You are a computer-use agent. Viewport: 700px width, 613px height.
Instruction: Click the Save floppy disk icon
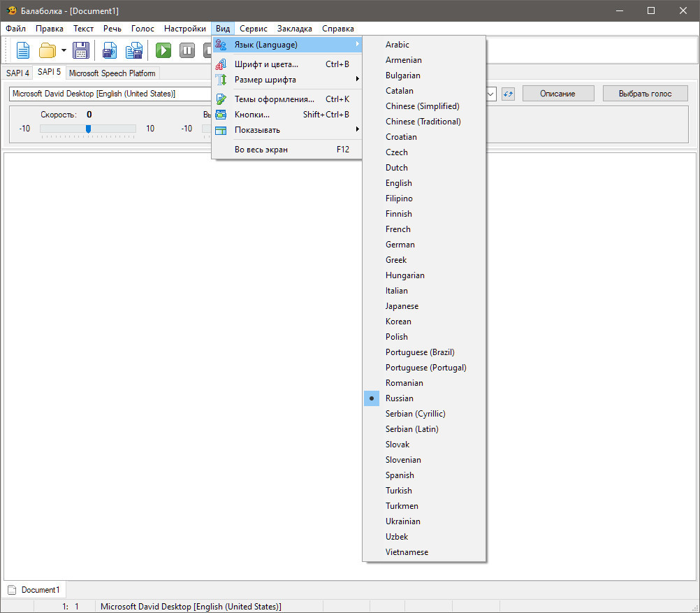(x=81, y=50)
